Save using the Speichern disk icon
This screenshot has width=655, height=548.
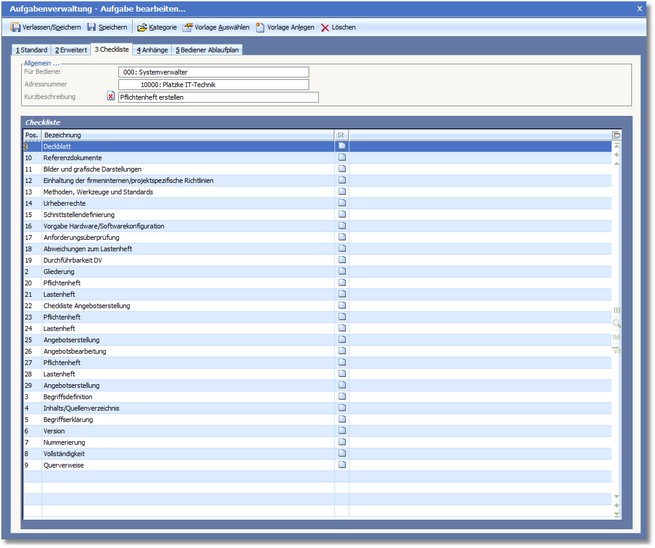pyautogui.click(x=92, y=27)
